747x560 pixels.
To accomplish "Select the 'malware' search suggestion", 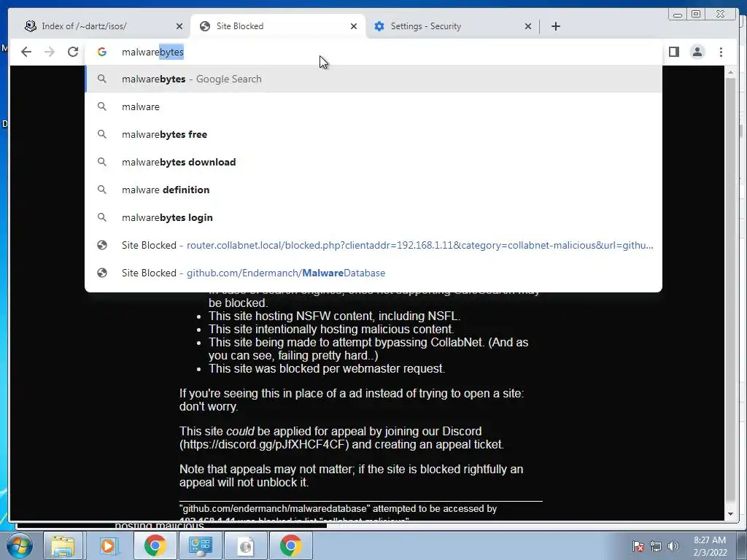I will click(373, 106).
